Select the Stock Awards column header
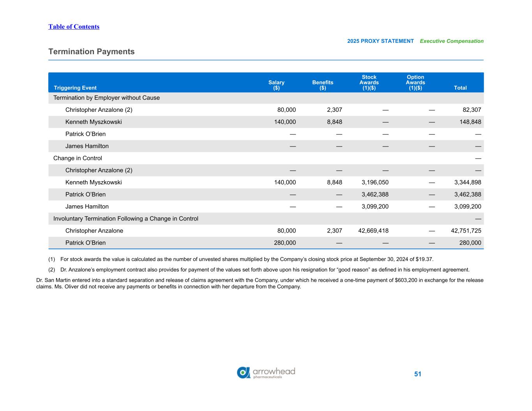 click(x=369, y=82)
